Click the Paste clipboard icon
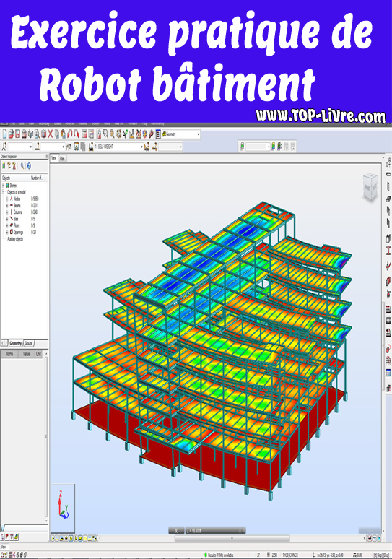 point(63,134)
